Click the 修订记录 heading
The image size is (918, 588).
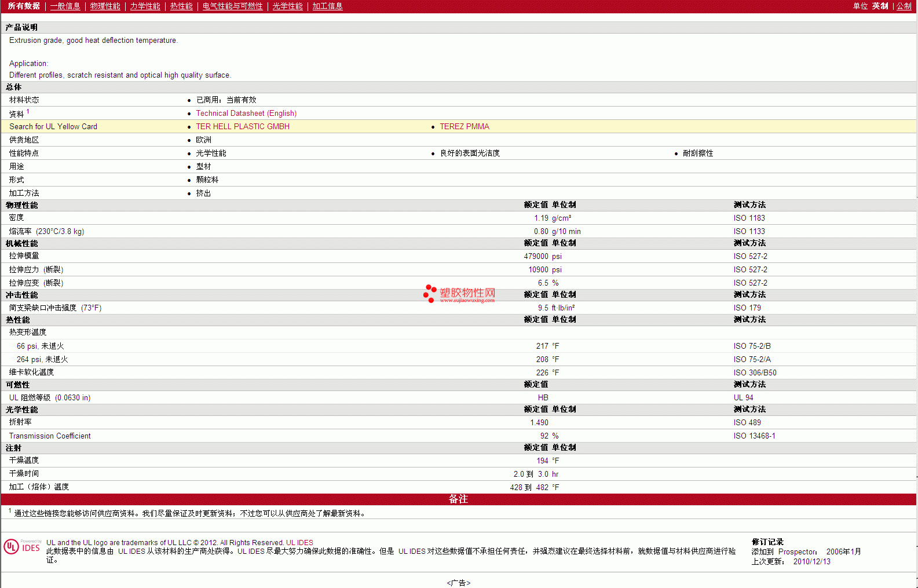(767, 542)
